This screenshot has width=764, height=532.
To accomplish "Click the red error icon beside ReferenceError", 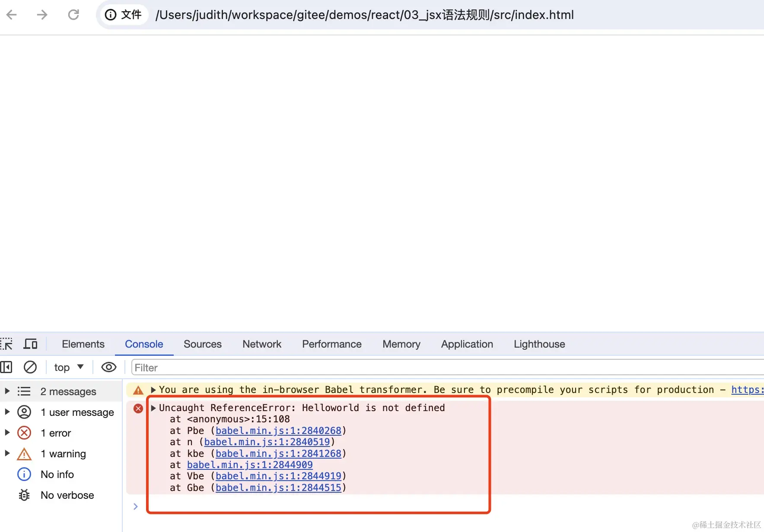I will coord(138,408).
